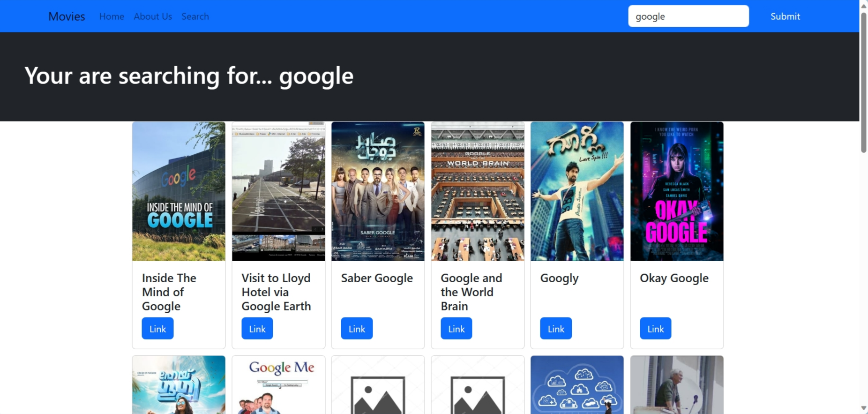This screenshot has width=868, height=414.
Task: Submit the search query
Action: (785, 16)
